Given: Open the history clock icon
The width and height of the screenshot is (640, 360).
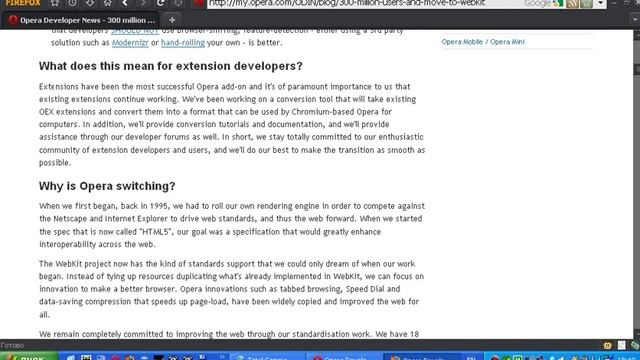Looking at the screenshot, I should pos(72,3).
